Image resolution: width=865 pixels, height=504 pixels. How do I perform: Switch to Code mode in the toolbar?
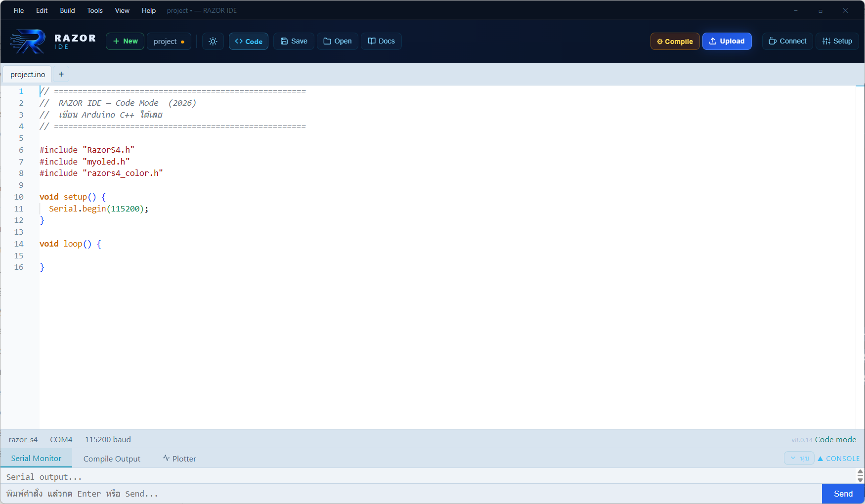point(249,42)
